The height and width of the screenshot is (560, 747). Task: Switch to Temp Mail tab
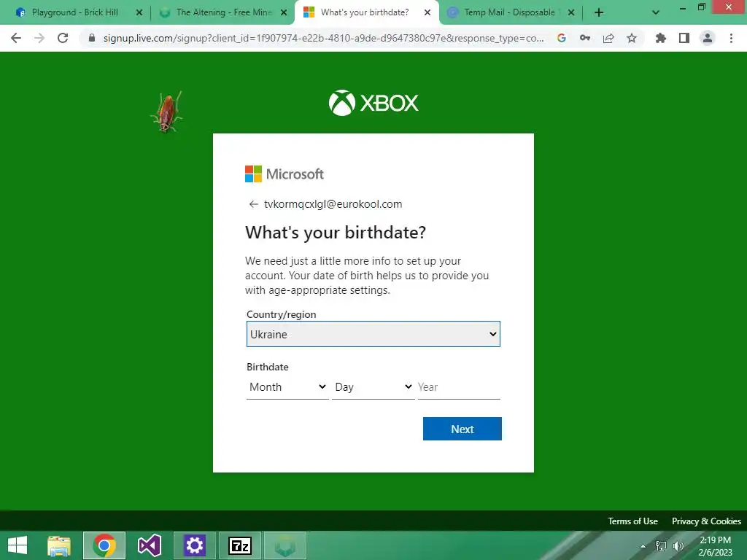pos(510,12)
